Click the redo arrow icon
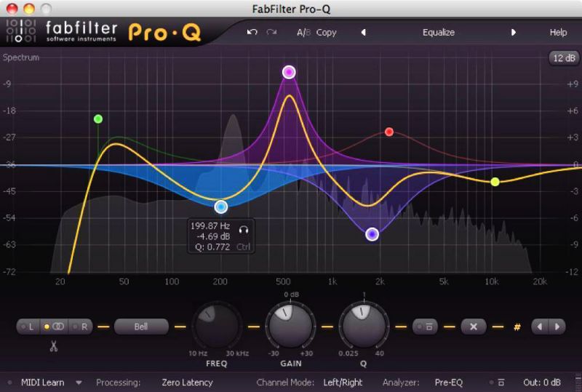Image resolution: width=582 pixels, height=392 pixels. pos(271,32)
